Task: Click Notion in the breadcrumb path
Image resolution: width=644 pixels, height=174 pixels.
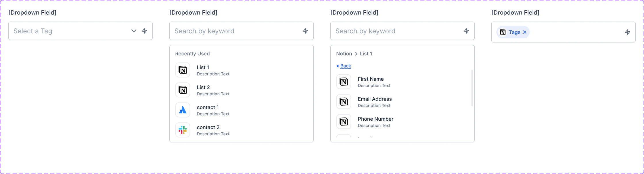Action: (x=344, y=54)
